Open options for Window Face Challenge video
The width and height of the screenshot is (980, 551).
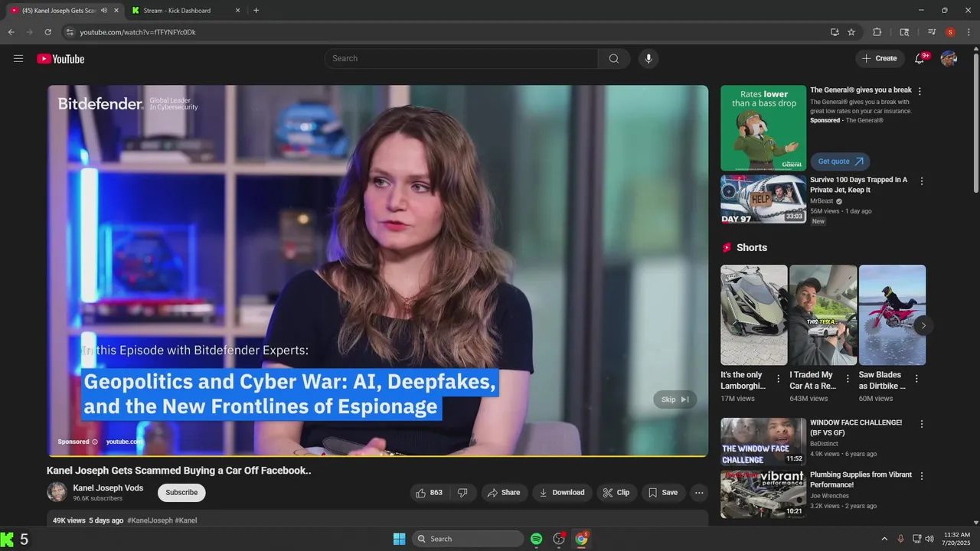pos(922,424)
